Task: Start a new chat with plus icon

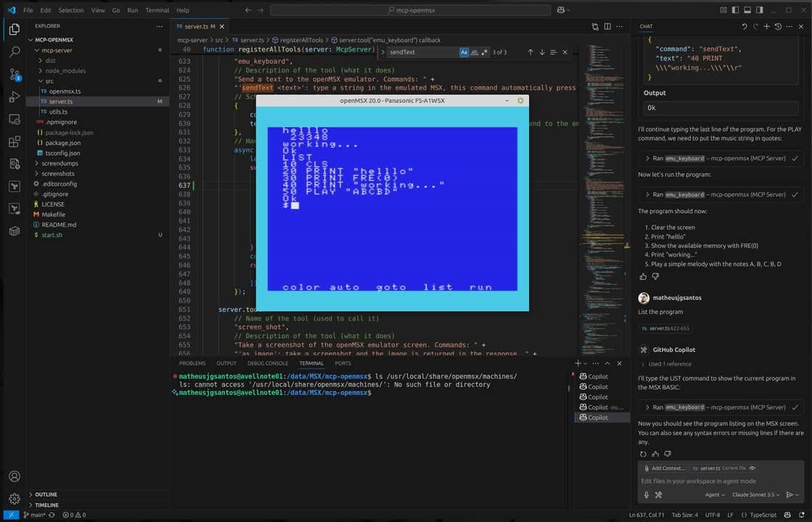Action: coord(766,26)
